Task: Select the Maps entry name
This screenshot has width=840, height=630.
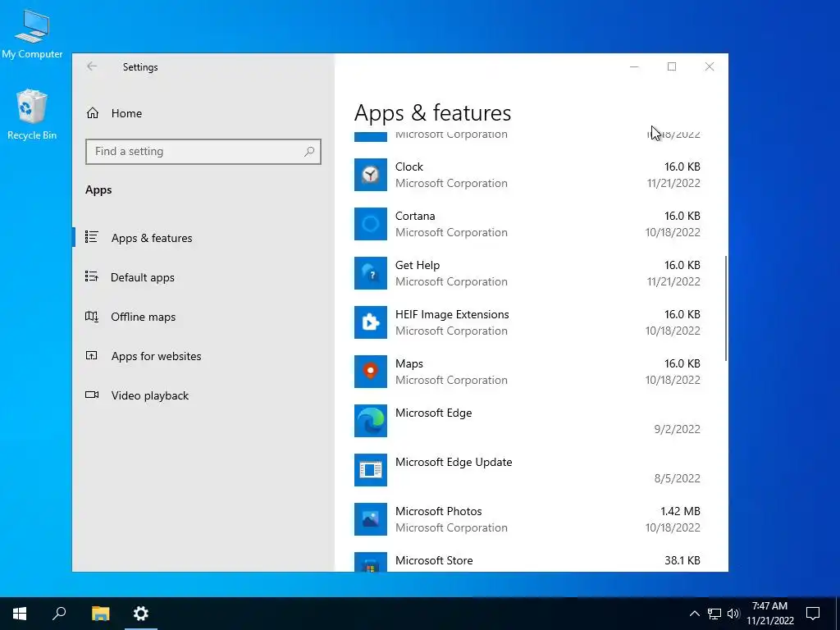Action: click(x=409, y=363)
